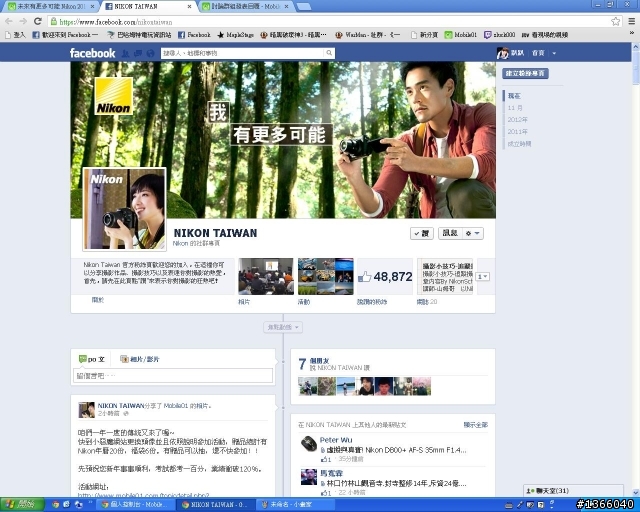Click the Facebook logo in the blue header

[x=92, y=53]
